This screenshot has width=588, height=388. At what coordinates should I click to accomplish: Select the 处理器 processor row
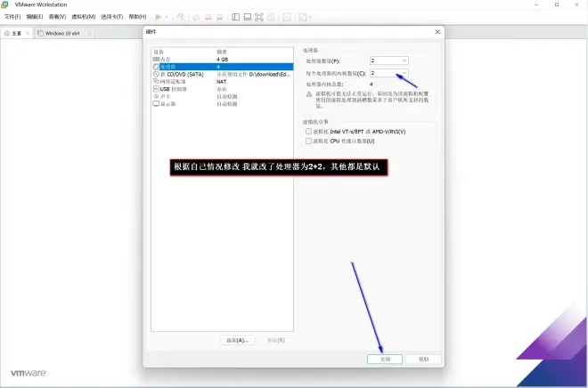[x=222, y=67]
